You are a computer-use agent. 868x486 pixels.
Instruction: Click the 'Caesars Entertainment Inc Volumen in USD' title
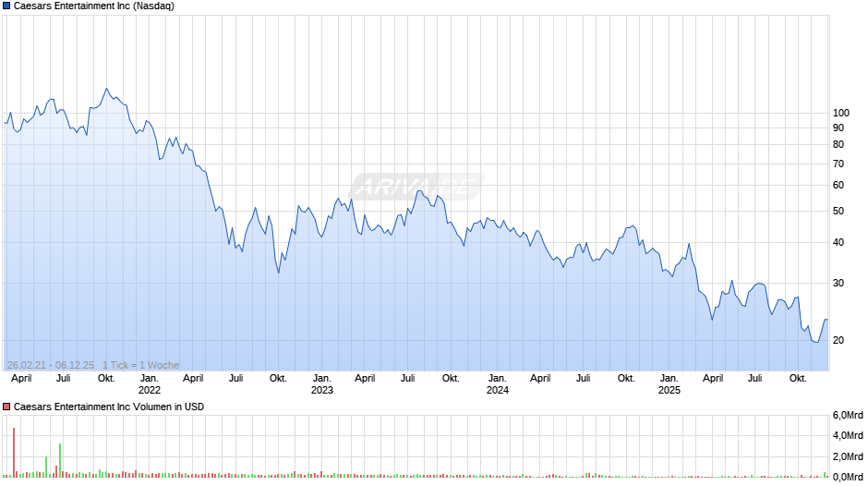[109, 407]
